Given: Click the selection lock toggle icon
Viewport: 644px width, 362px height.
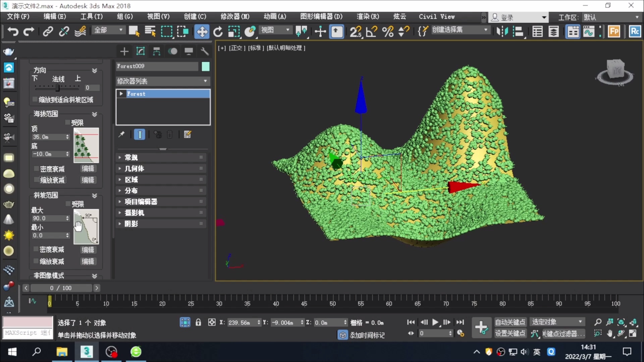Looking at the screenshot, I should tap(198, 322).
